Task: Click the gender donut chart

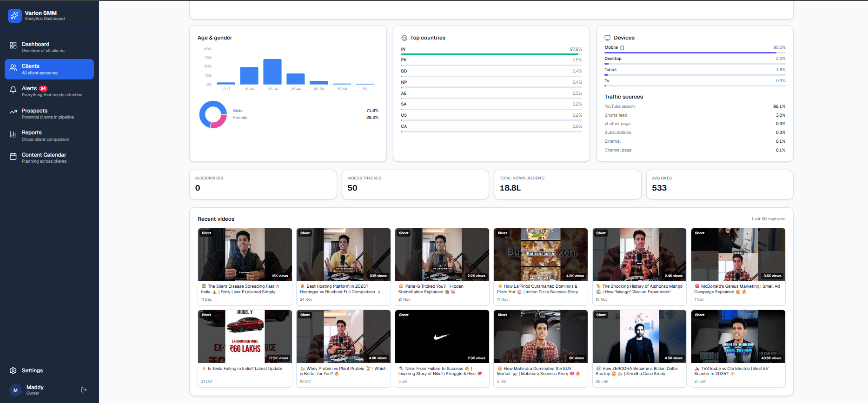Action: pos(213,114)
